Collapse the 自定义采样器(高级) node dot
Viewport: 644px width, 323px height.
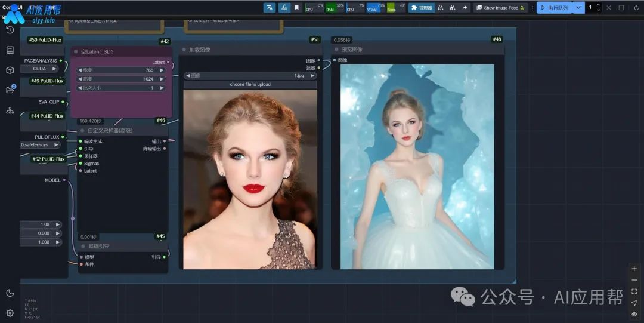(x=82, y=130)
